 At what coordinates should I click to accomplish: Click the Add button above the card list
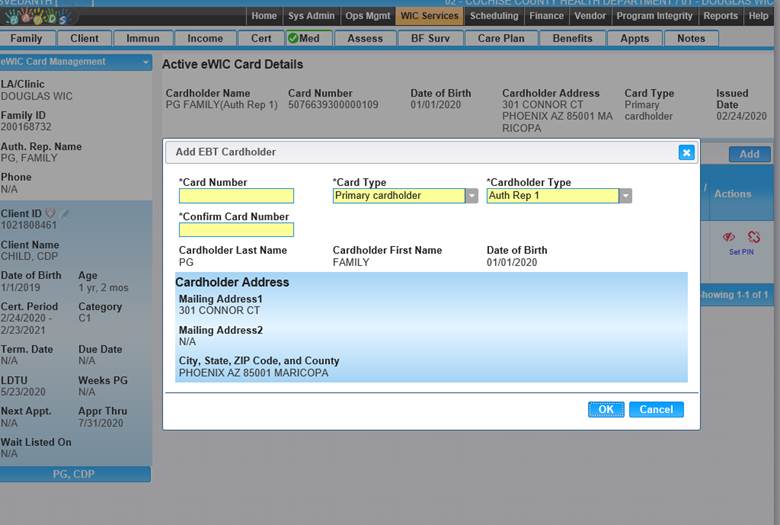[x=749, y=154]
